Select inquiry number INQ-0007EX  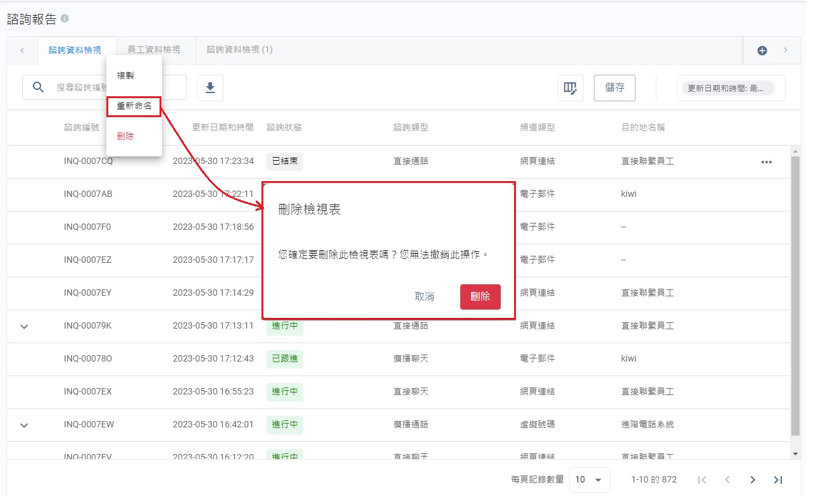88,391
